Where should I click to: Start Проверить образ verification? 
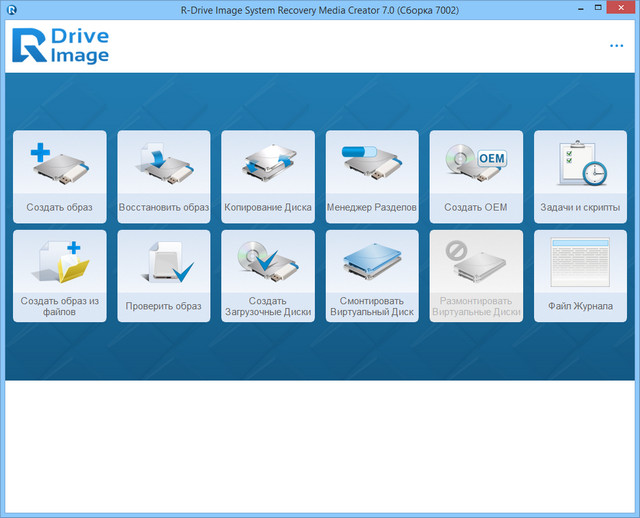point(164,276)
